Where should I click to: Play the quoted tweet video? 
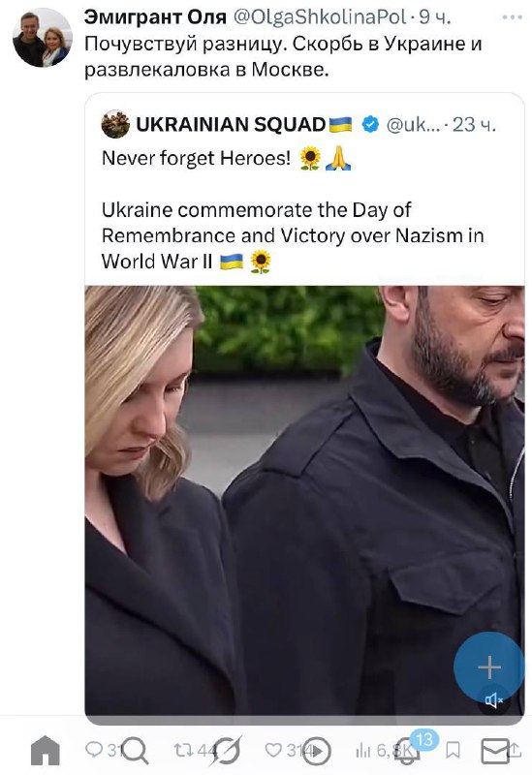coord(304,500)
